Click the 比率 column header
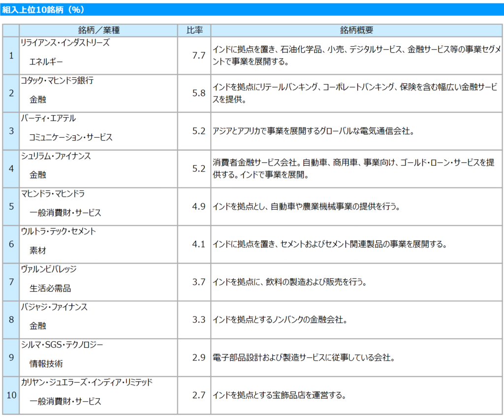This screenshot has height=420, width=504. pyautogui.click(x=194, y=30)
